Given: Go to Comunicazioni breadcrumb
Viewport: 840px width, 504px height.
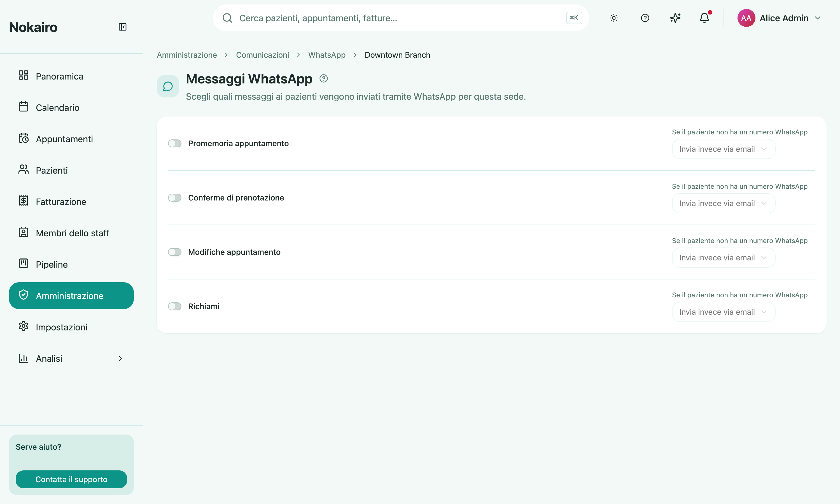Looking at the screenshot, I should (x=262, y=55).
